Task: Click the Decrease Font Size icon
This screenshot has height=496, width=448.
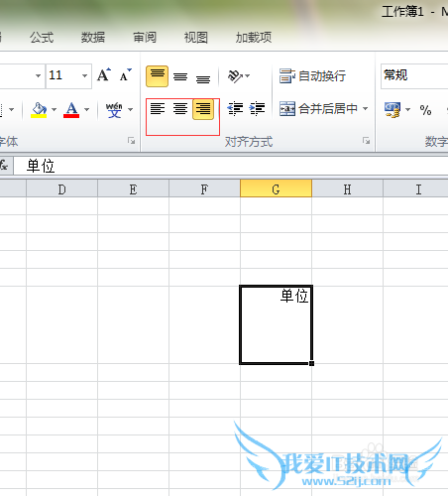Action: pos(125,75)
